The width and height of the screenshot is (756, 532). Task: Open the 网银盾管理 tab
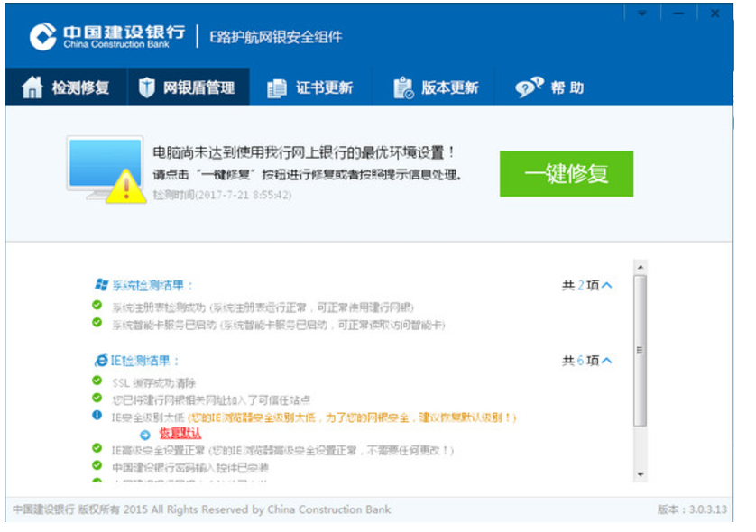(189, 87)
